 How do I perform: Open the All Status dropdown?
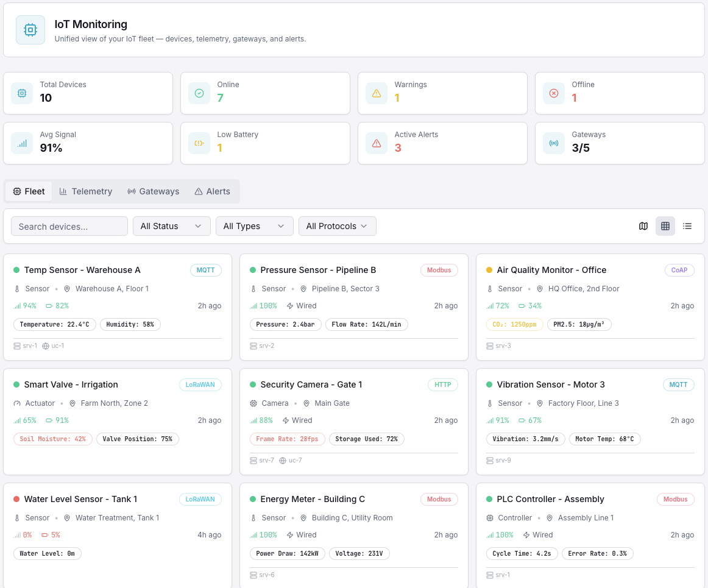pos(171,226)
